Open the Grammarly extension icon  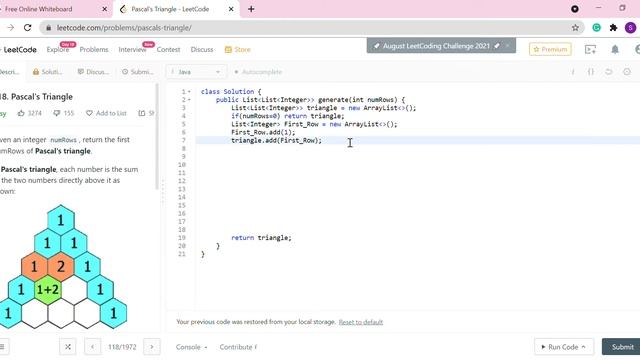coord(596,28)
